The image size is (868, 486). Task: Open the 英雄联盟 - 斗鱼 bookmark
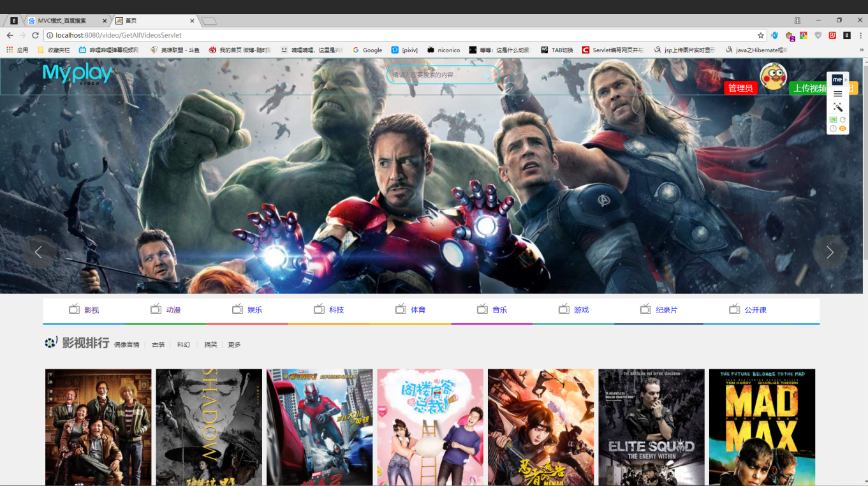point(175,50)
